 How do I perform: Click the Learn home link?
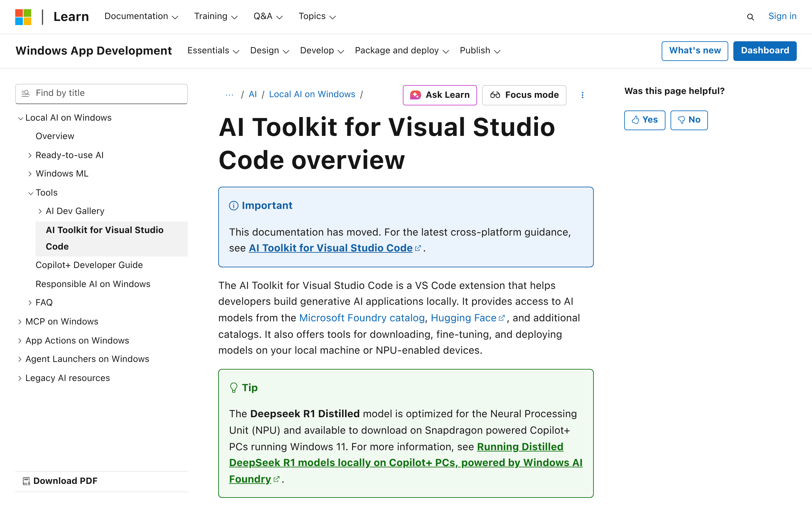click(71, 17)
